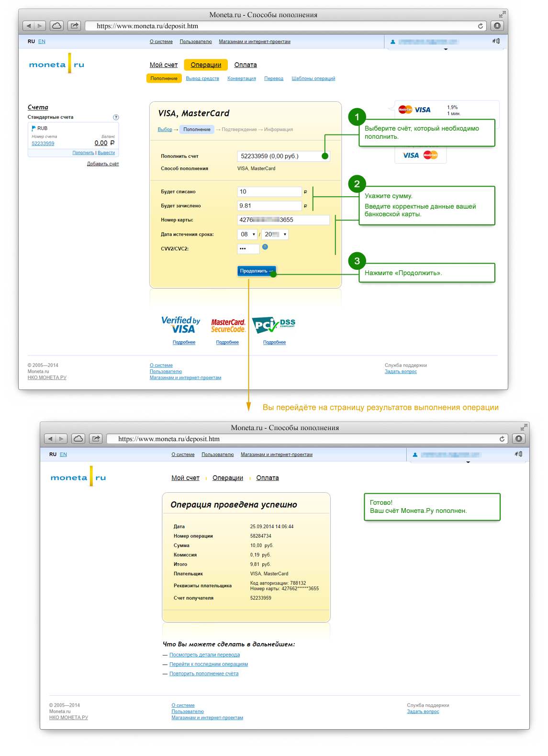Open iCloud tabs in the success page window
This screenshot has height=756, width=548.
coord(78,439)
